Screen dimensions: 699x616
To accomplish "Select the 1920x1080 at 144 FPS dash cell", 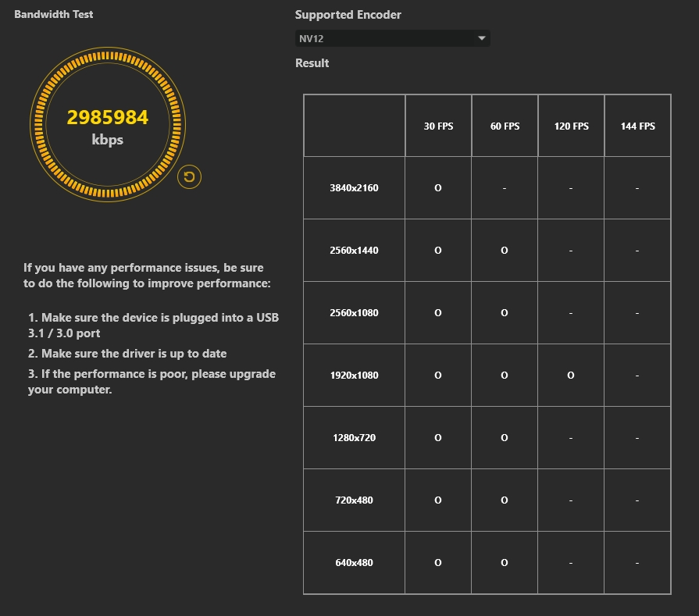I will point(637,375).
